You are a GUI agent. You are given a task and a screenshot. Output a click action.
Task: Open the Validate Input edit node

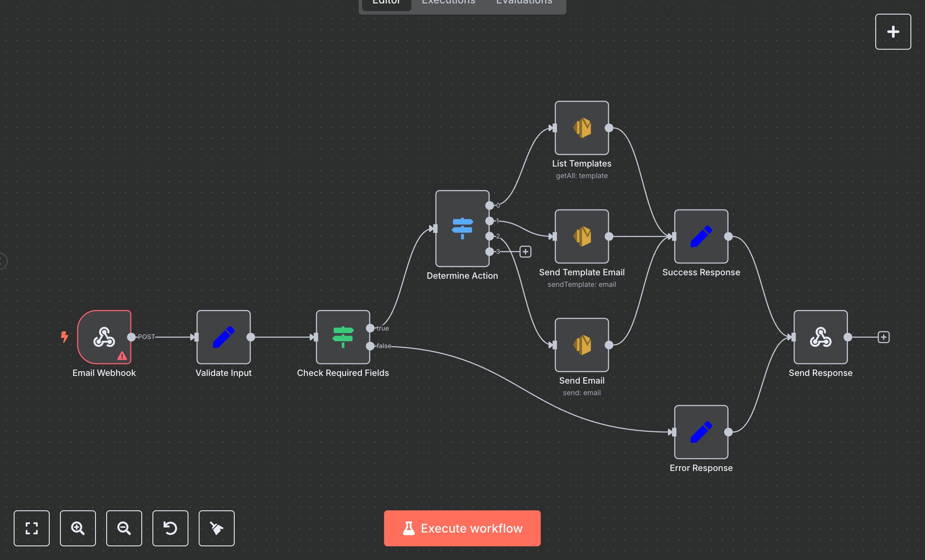(x=223, y=337)
